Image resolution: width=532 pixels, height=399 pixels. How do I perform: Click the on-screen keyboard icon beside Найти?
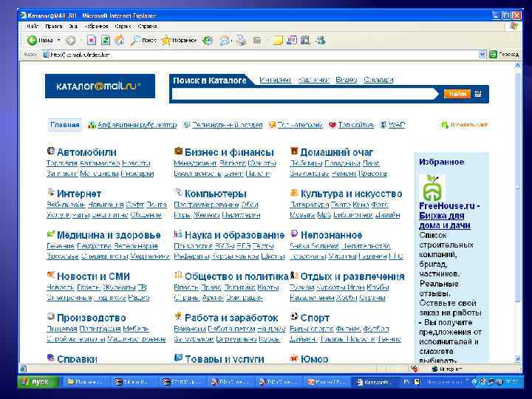pyautogui.click(x=478, y=94)
